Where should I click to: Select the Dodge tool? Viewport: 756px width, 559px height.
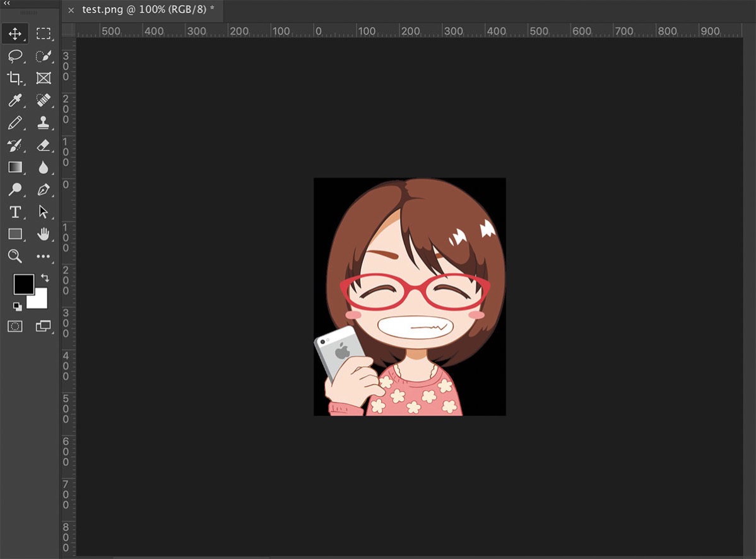(x=15, y=189)
